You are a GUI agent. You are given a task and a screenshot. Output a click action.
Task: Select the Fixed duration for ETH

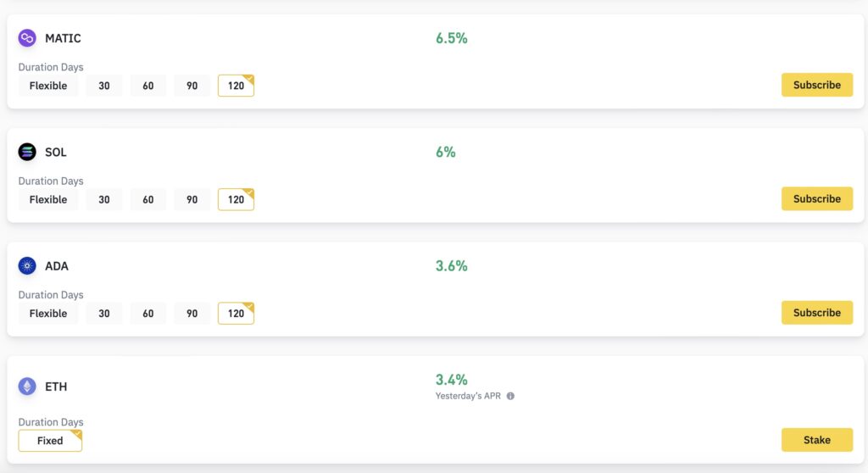tap(50, 441)
